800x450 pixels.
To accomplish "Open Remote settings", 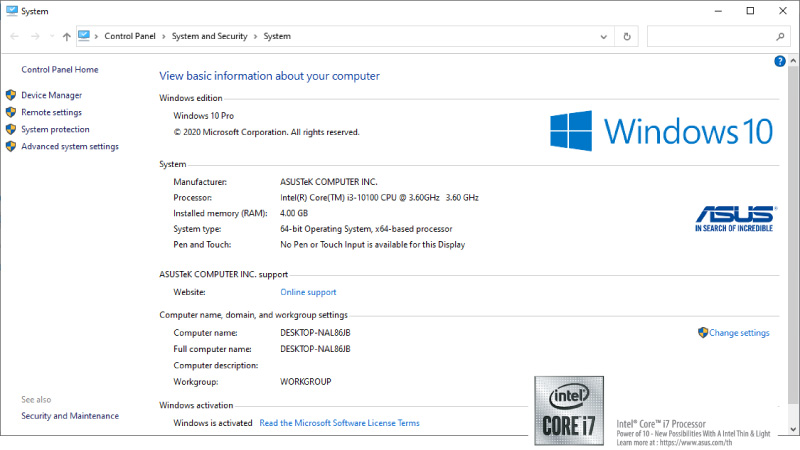I will (x=51, y=112).
